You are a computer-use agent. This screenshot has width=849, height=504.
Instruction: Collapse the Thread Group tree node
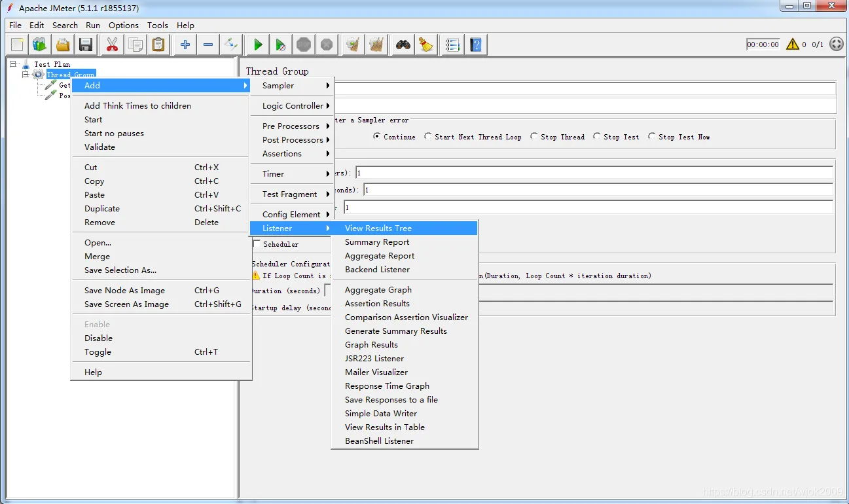pos(26,75)
